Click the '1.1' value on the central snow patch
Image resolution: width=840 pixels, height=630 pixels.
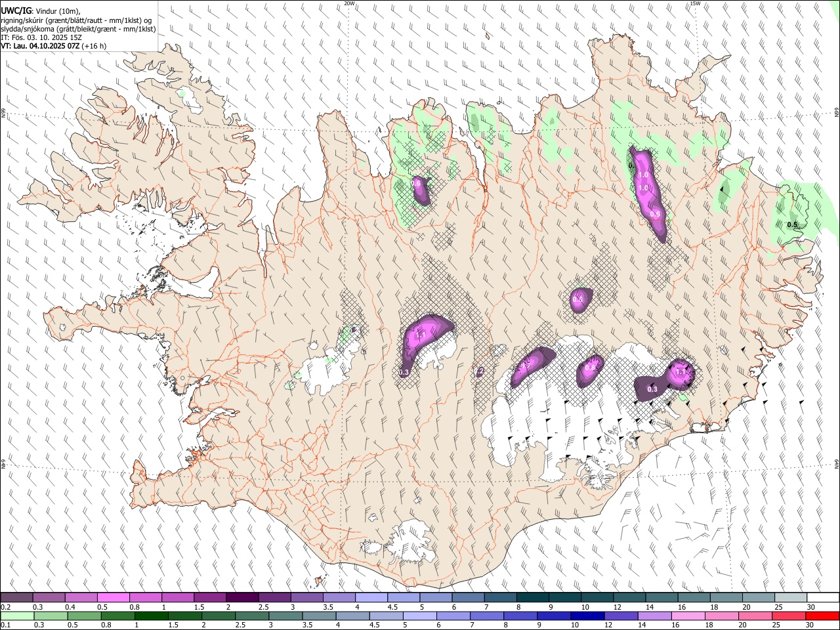421,335
